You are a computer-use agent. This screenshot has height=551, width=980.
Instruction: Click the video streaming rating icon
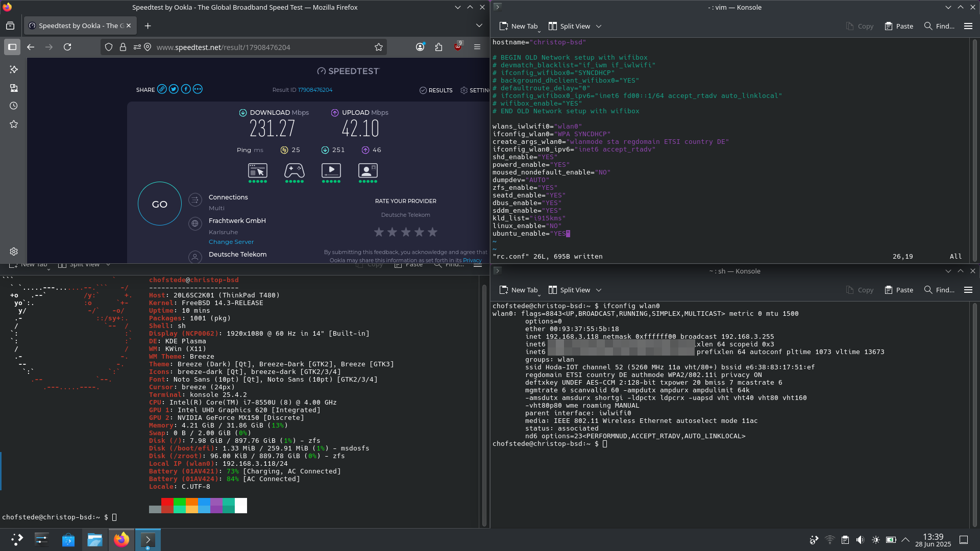331,170
